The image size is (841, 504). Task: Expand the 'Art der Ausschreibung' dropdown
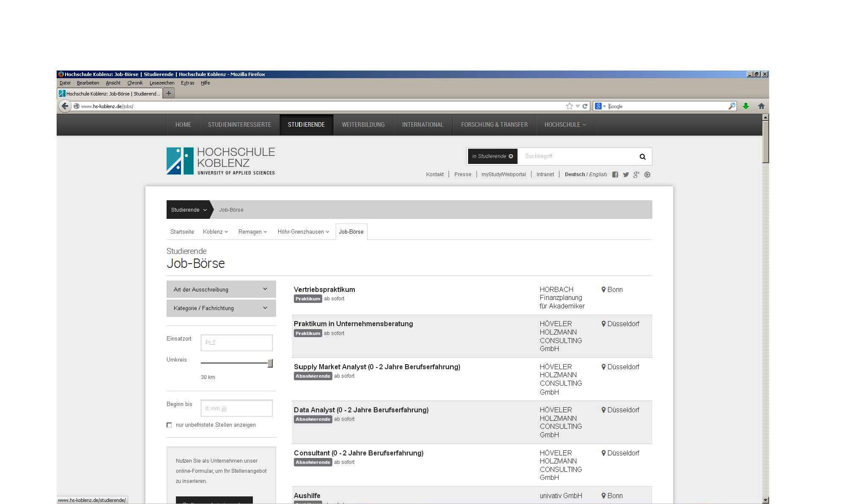click(221, 289)
